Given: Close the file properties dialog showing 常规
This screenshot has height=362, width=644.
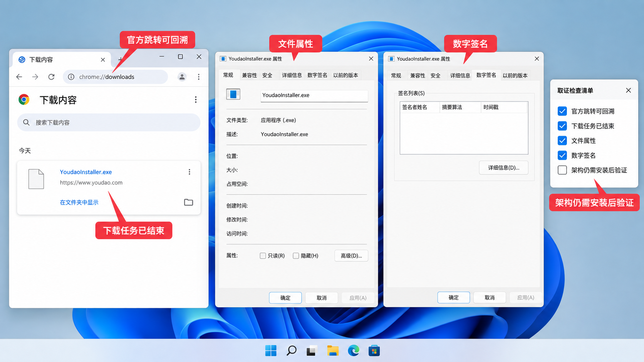Looking at the screenshot, I should 371,58.
